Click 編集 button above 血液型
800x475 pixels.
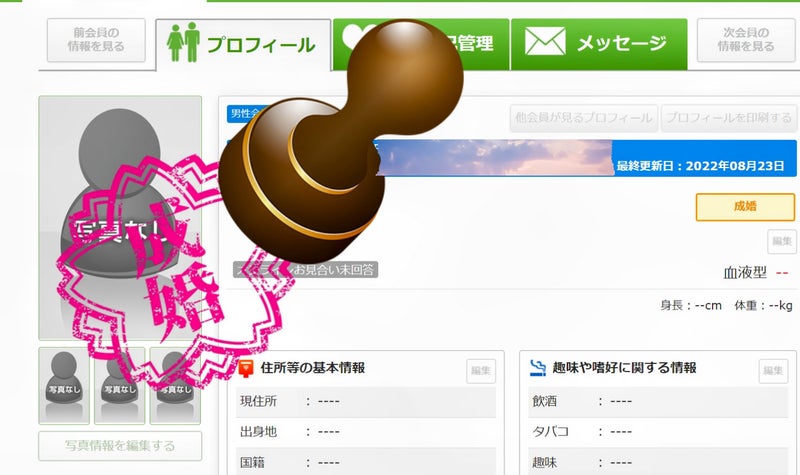[781, 241]
